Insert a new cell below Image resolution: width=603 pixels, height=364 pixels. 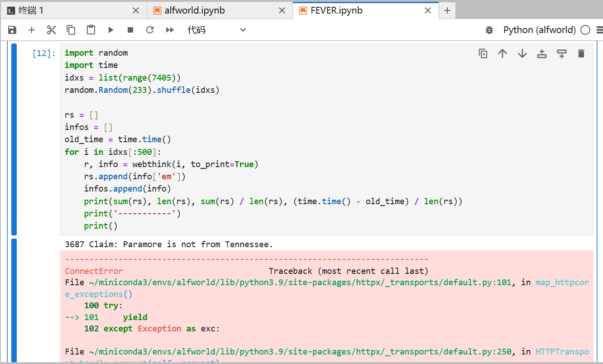(31, 30)
